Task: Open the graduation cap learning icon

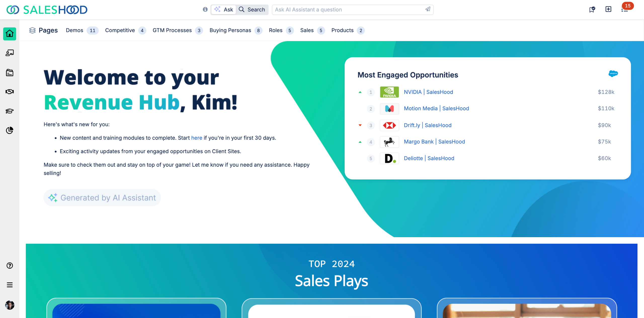Action: click(10, 111)
